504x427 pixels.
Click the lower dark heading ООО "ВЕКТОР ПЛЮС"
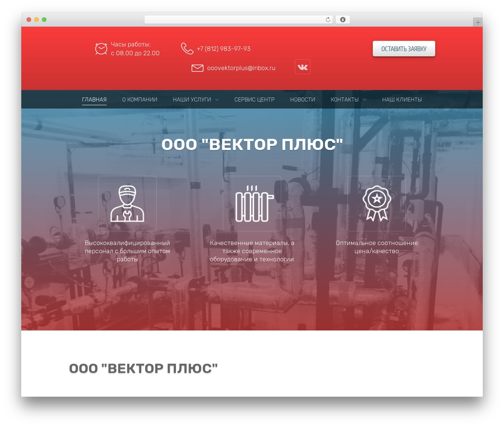coord(143,368)
